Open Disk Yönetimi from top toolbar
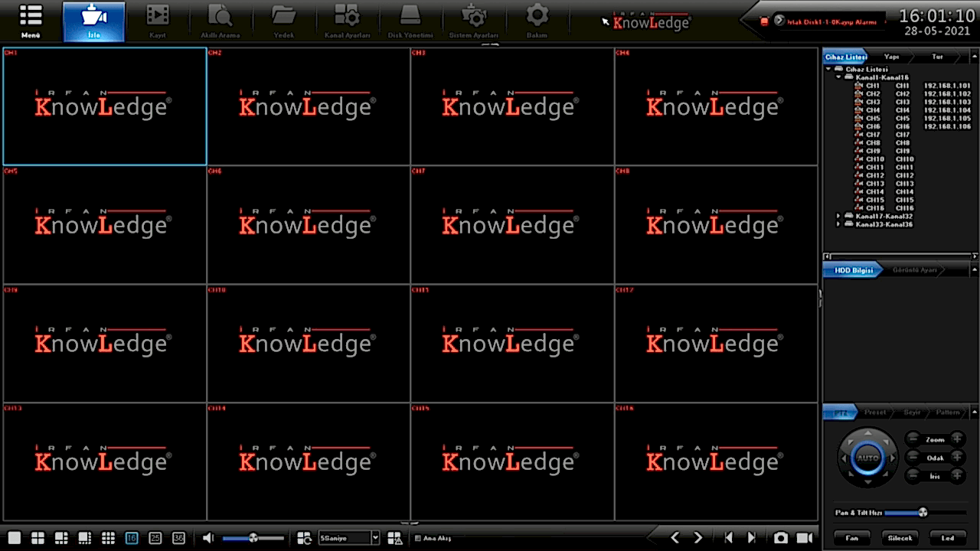980x551 pixels. pos(410,21)
